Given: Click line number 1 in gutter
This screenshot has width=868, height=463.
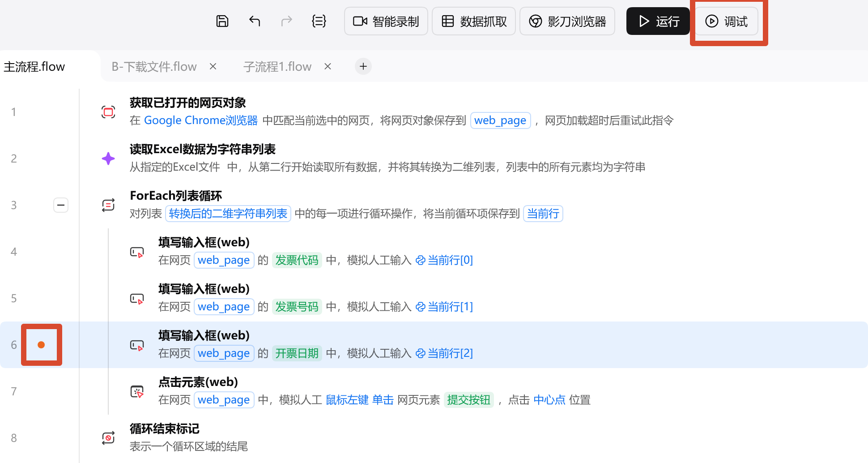Looking at the screenshot, I should (14, 112).
